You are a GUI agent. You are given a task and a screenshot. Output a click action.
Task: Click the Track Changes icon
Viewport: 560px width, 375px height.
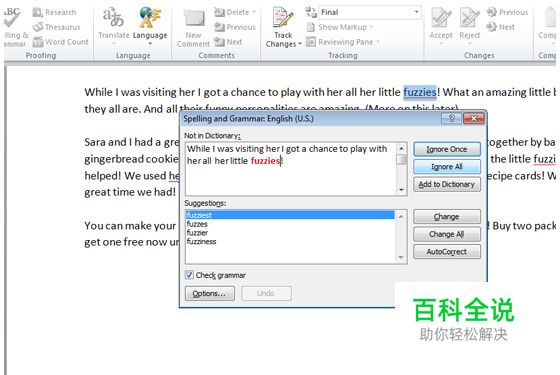click(x=283, y=17)
